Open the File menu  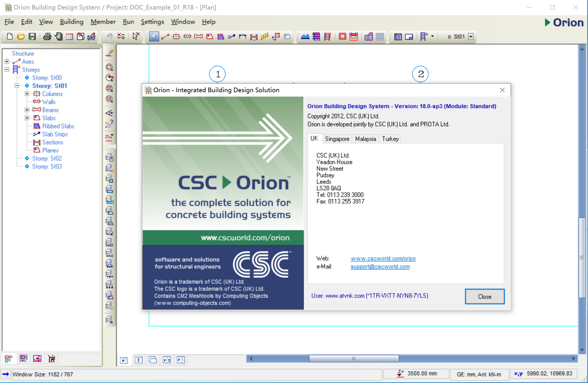9,22
